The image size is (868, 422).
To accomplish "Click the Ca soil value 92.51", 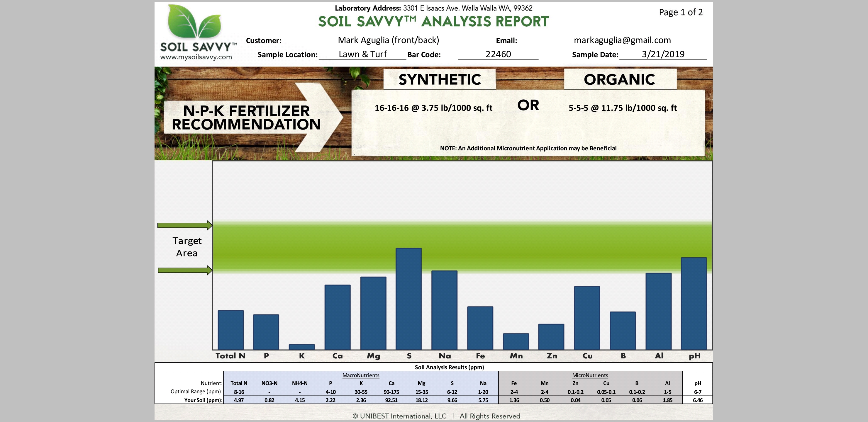I will coord(391,400).
